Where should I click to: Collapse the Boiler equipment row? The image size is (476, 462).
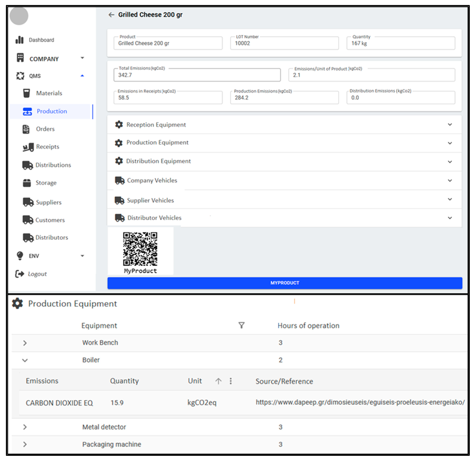tap(25, 360)
